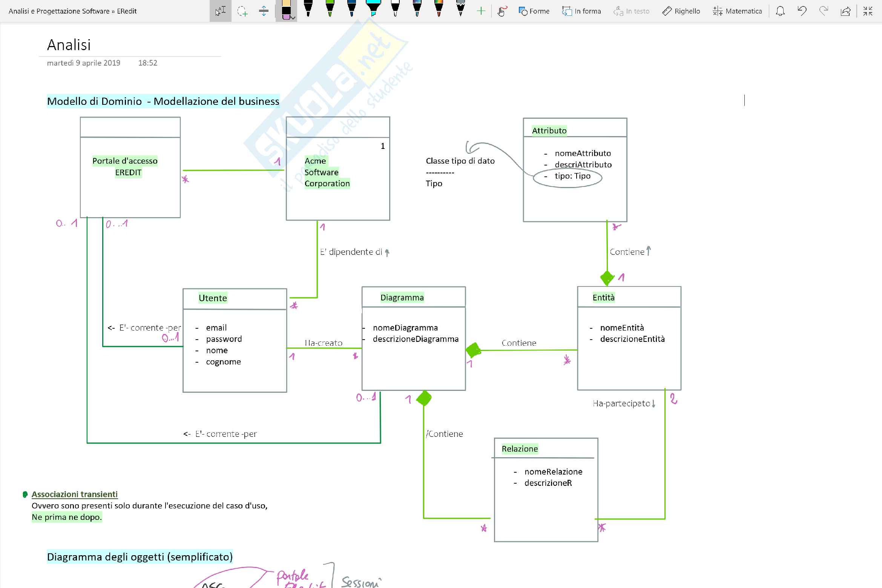882x588 pixels.
Task: Open the Matematica assistant
Action: [737, 11]
